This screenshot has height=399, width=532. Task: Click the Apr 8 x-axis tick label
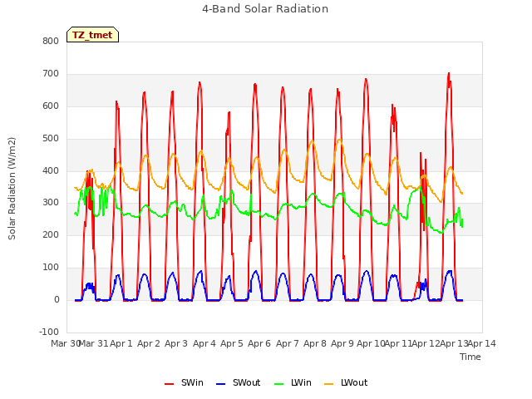[315, 343]
